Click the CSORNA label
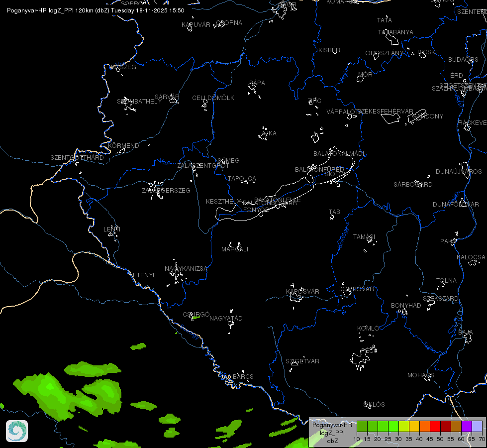The width and height of the screenshot is (487, 448). point(229,23)
